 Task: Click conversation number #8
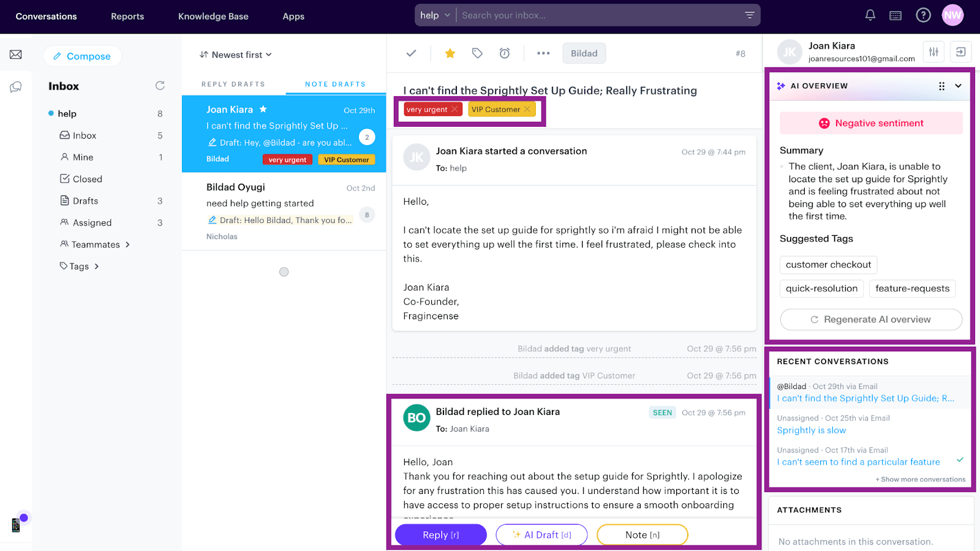coord(741,54)
